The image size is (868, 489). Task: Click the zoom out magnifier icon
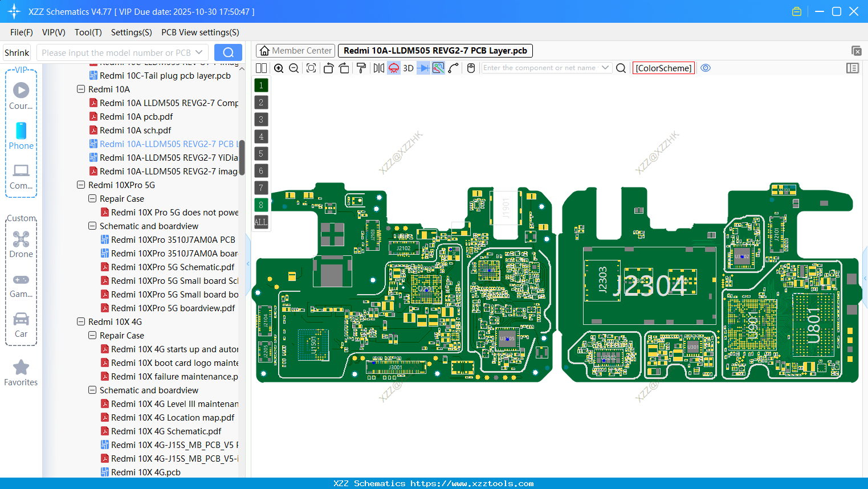[x=294, y=68]
